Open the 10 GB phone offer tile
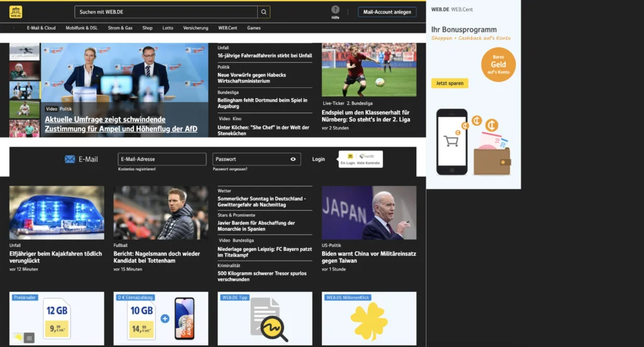644x347 pixels. [x=160, y=319]
